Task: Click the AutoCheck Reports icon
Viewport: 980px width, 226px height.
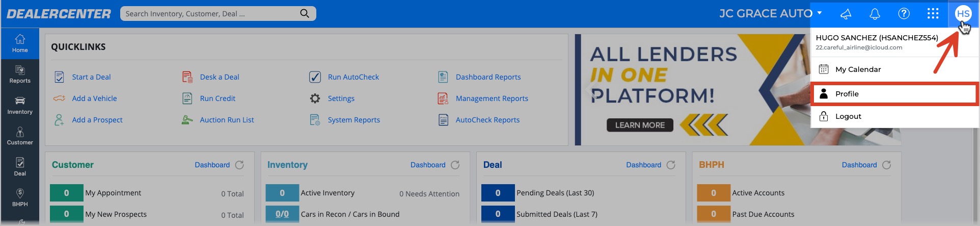Action: pyautogui.click(x=443, y=120)
